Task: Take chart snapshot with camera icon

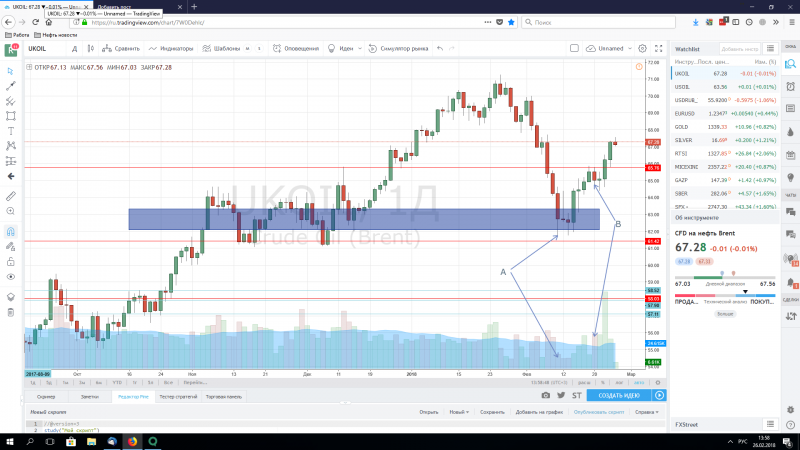Action: 546,395
